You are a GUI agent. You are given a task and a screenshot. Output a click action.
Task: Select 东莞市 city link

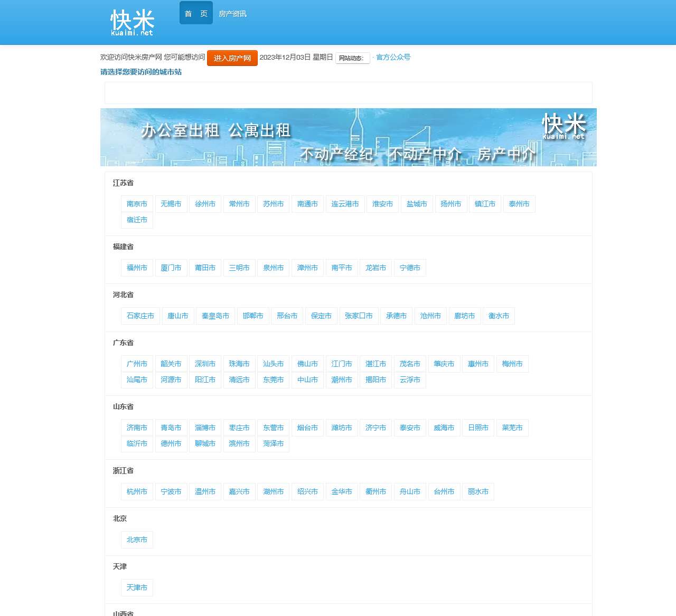273,380
